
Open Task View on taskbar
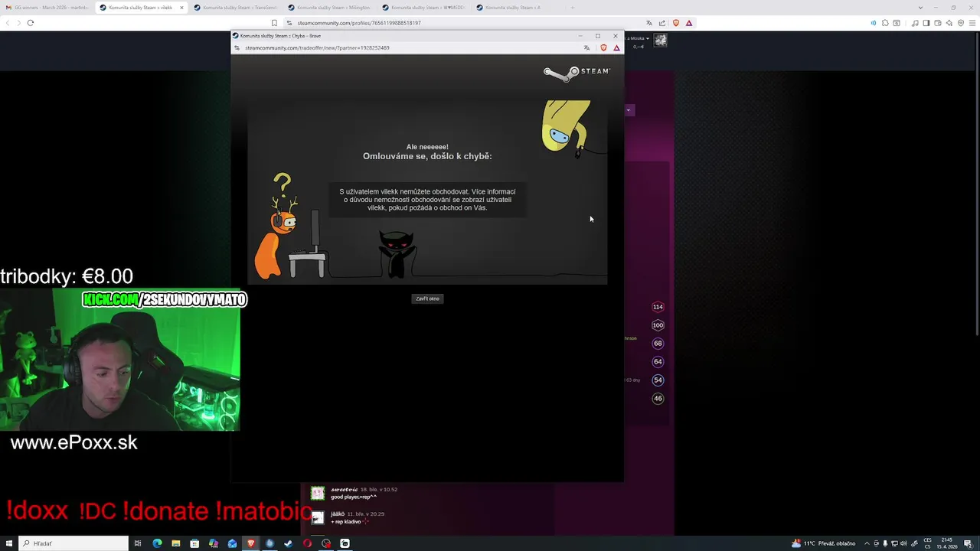click(x=138, y=543)
